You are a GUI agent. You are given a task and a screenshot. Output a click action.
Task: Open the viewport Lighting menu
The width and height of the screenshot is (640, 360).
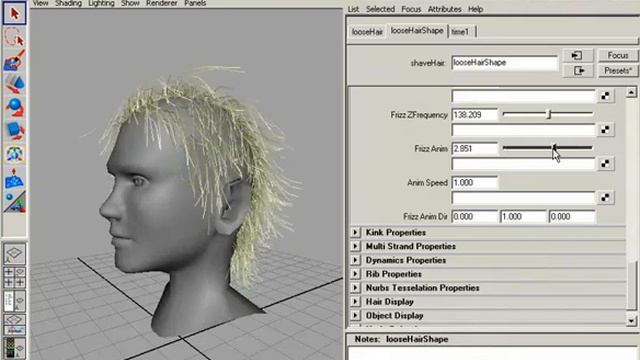pos(101,3)
